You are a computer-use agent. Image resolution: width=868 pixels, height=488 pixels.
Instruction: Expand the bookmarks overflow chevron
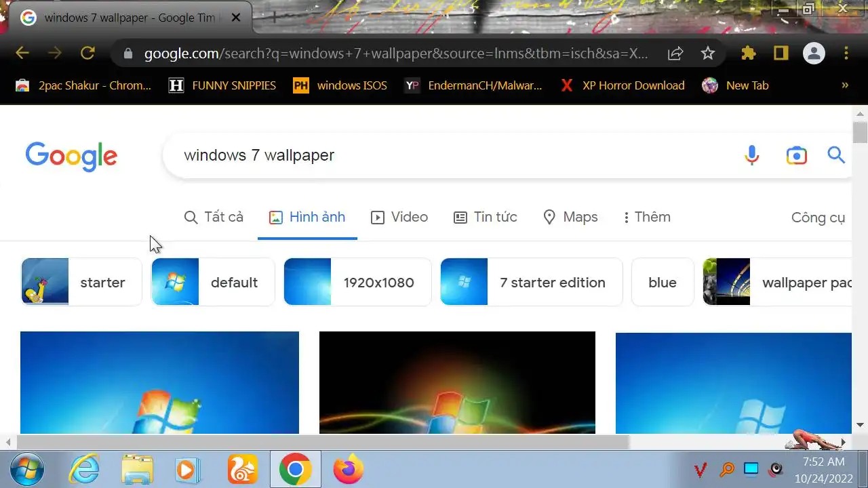tap(845, 85)
